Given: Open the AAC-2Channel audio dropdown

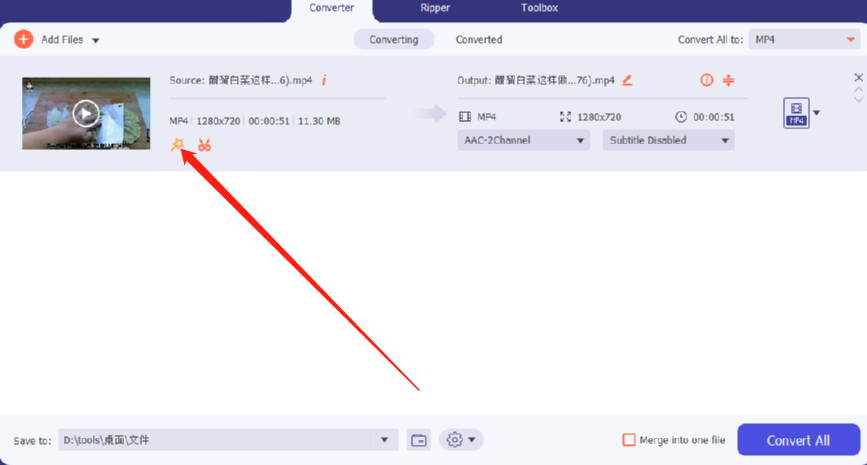Looking at the screenshot, I should (523, 140).
